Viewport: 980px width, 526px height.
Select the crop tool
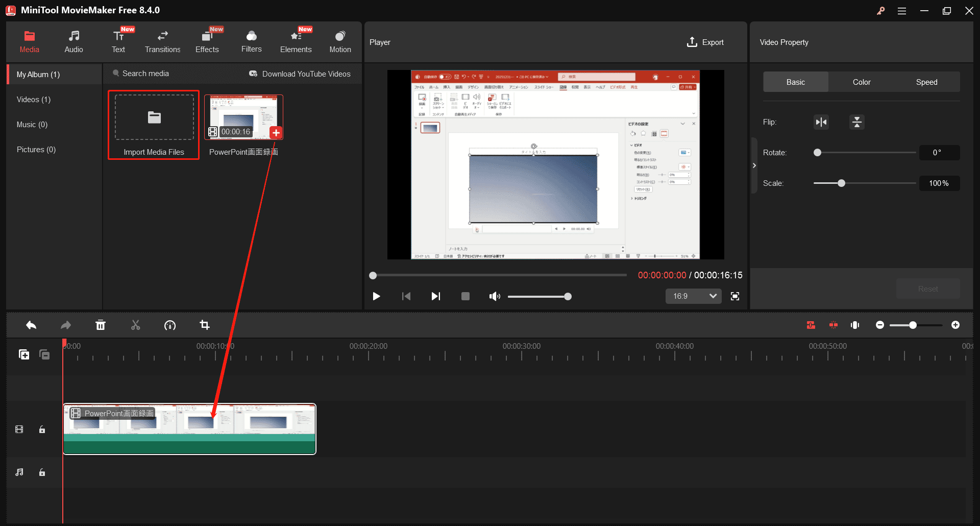coord(205,325)
